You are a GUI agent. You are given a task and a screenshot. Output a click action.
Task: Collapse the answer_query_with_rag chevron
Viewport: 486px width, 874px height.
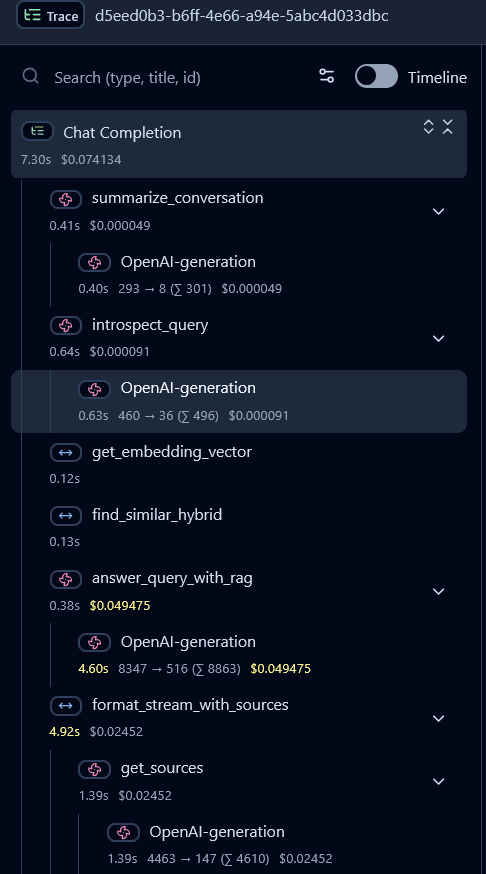pyautogui.click(x=439, y=591)
